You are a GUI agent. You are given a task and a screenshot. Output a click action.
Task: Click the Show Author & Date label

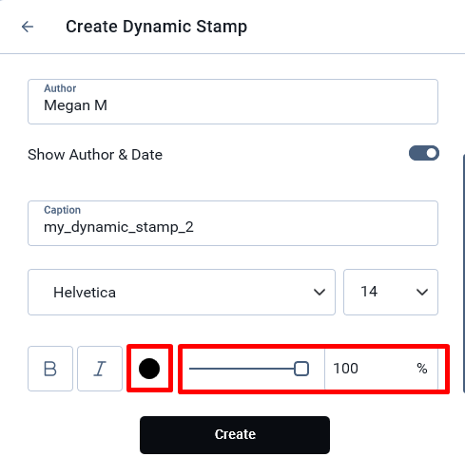[x=95, y=155]
